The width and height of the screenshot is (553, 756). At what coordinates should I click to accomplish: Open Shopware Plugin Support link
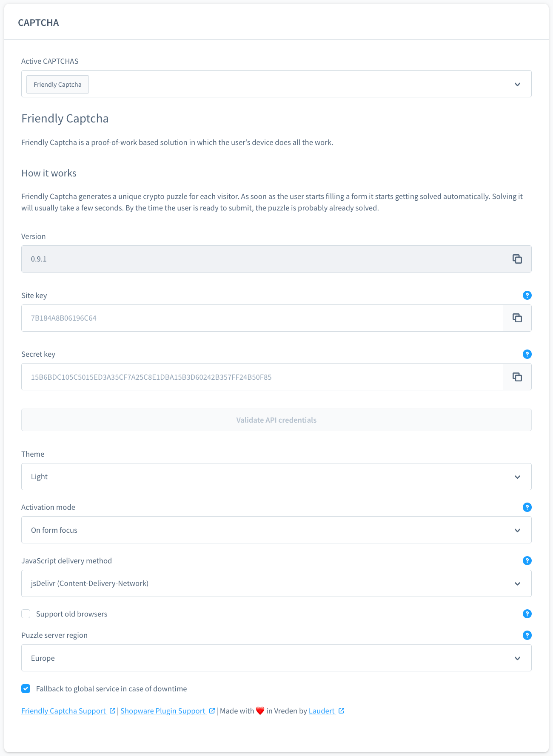pos(163,711)
